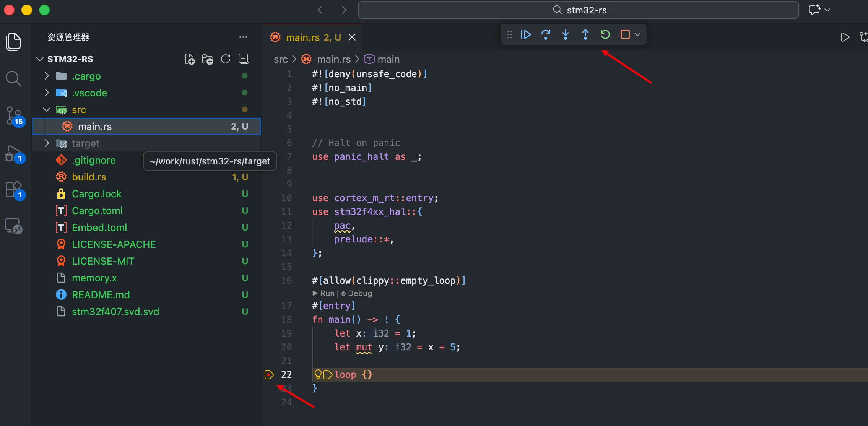Collapse the src folder
Image resolution: width=868 pixels, height=426 pixels.
point(79,110)
